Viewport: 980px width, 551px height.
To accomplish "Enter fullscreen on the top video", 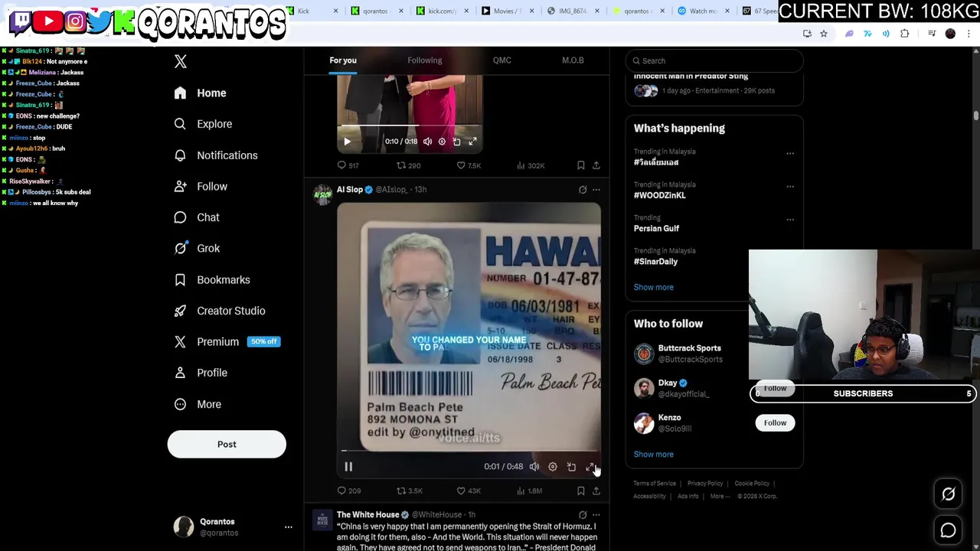I will point(472,142).
